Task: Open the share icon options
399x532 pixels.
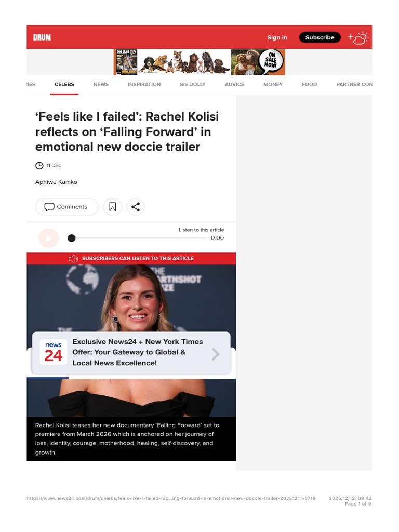Action: coord(136,207)
